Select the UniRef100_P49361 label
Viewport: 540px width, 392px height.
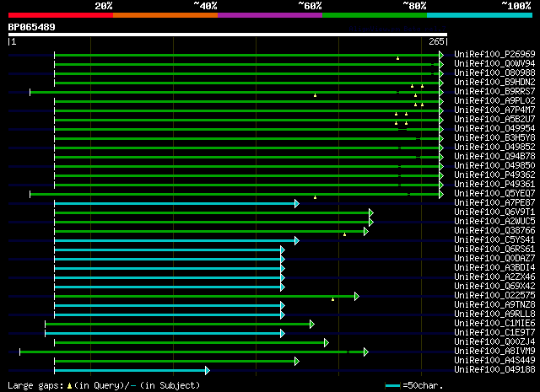[x=494, y=184]
